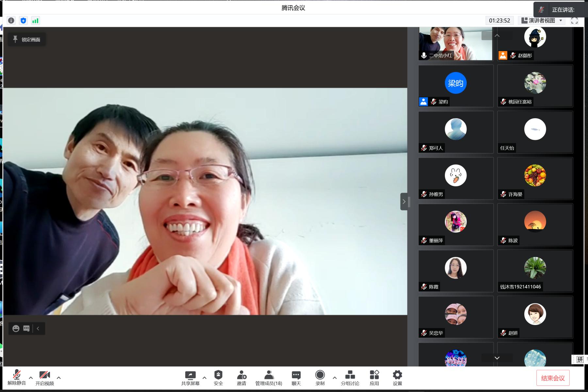The image size is (588, 392).
Task: Expand audio options arrow beside 解除静音
Action: click(31, 378)
